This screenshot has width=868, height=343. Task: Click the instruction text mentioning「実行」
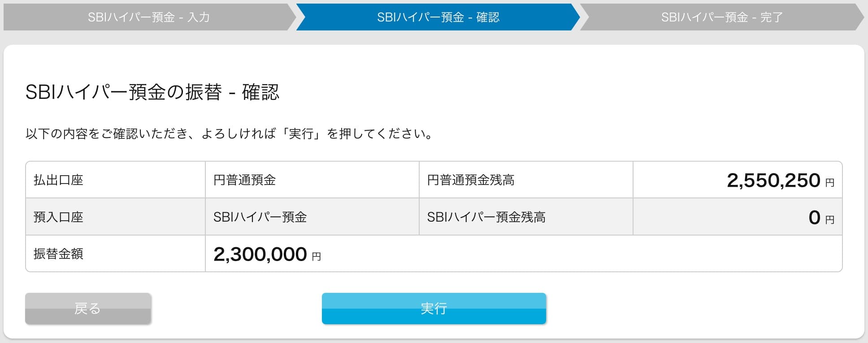(x=230, y=134)
